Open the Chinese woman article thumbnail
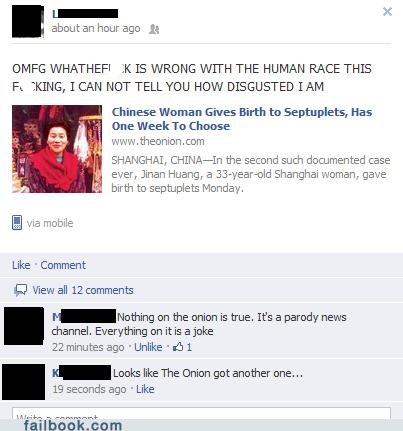The height and width of the screenshot is (431, 403). click(x=57, y=149)
